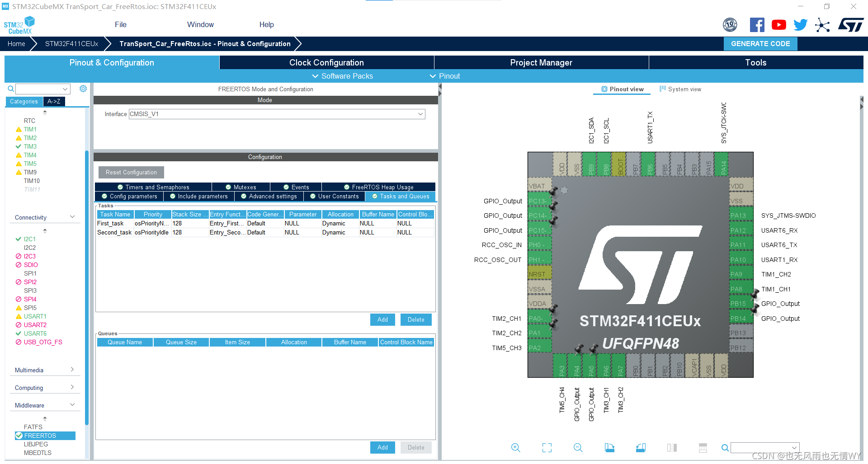
Task: Flip the chip horizontally
Action: 672,447
